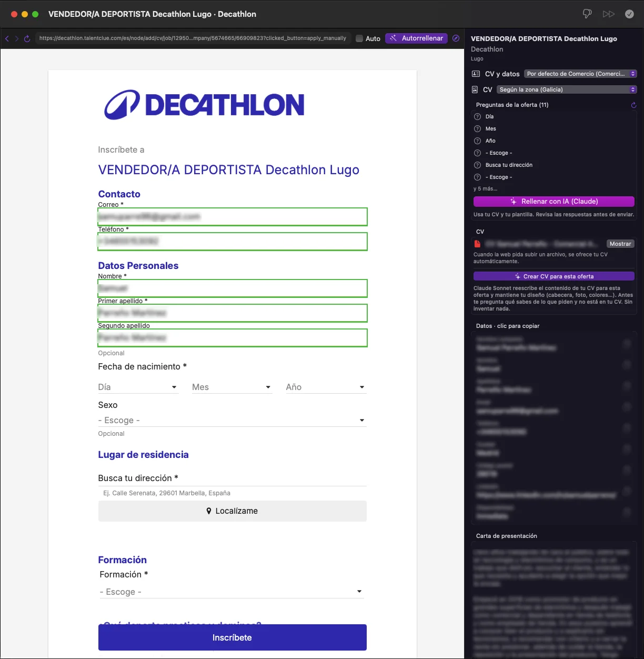Click the Nombre input field
Image resolution: width=644 pixels, height=659 pixels.
click(232, 288)
